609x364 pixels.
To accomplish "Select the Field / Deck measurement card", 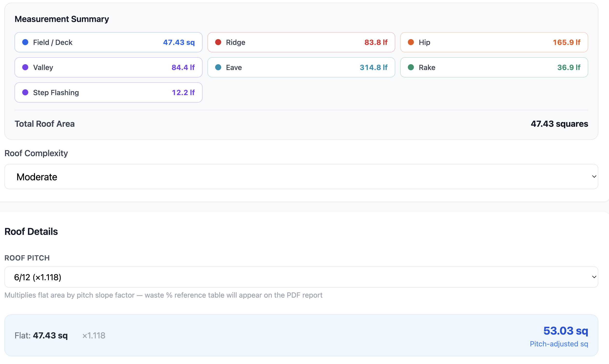I will pos(108,42).
